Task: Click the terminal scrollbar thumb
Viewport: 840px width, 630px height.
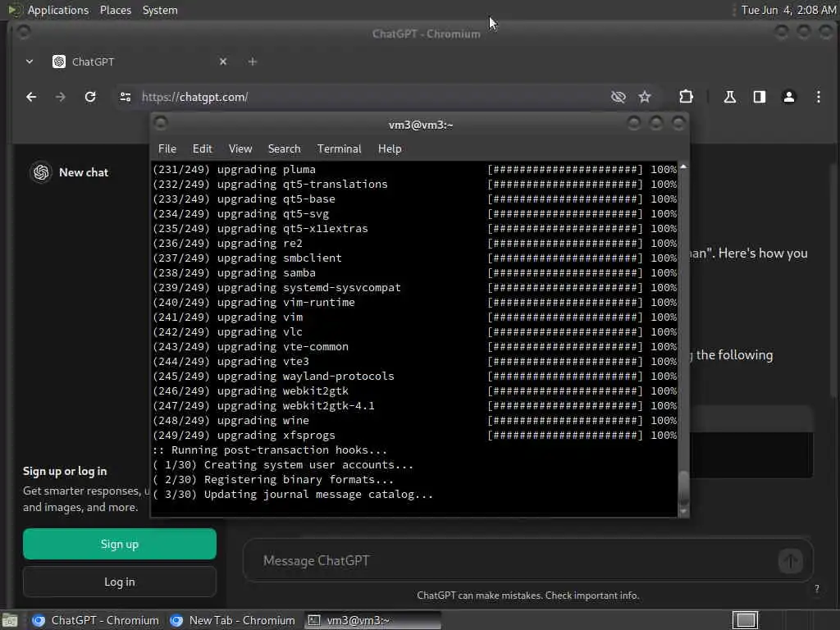Action: [x=683, y=487]
